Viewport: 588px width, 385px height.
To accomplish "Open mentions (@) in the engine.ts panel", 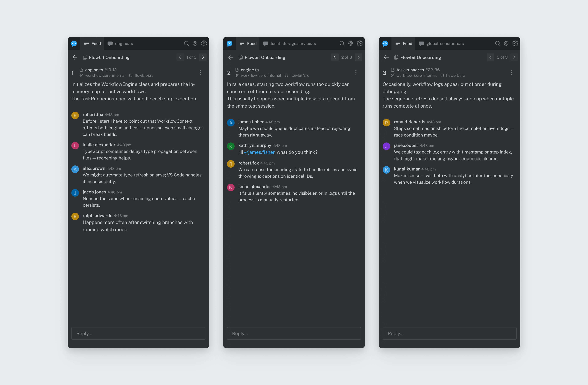I will pos(195,44).
